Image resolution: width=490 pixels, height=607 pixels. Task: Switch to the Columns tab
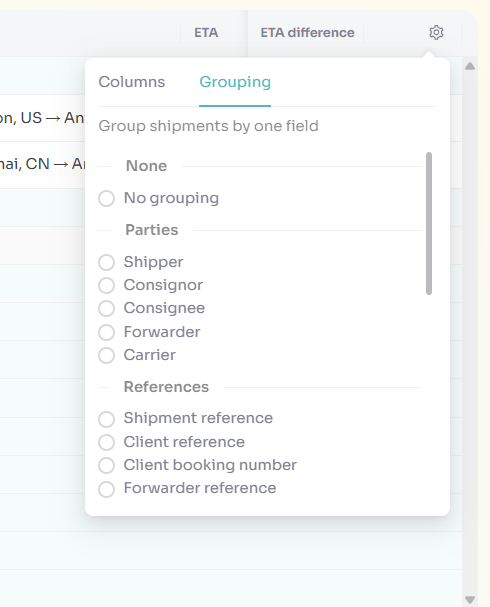point(132,82)
